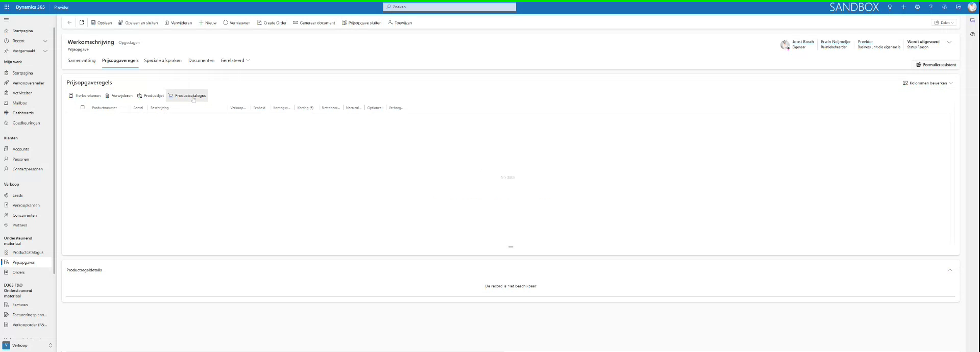Toggle the select-all checkbox in grid header
980x352 pixels.
click(x=83, y=107)
